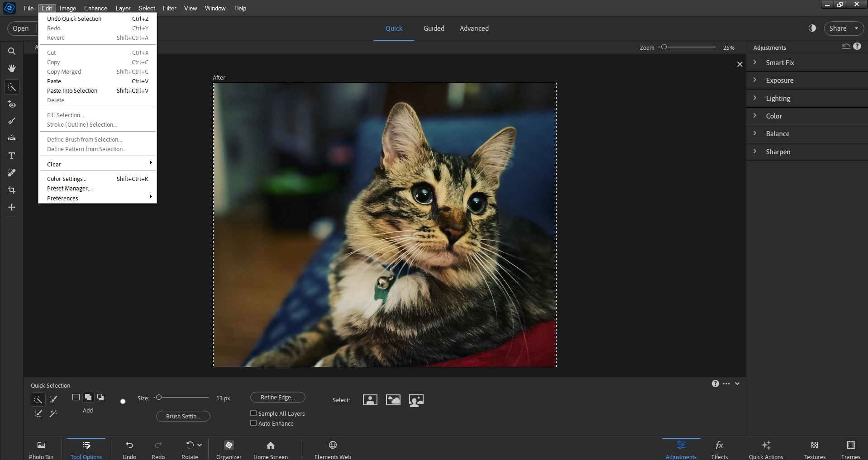
Task: Select the Move tool
Action: 12,207
